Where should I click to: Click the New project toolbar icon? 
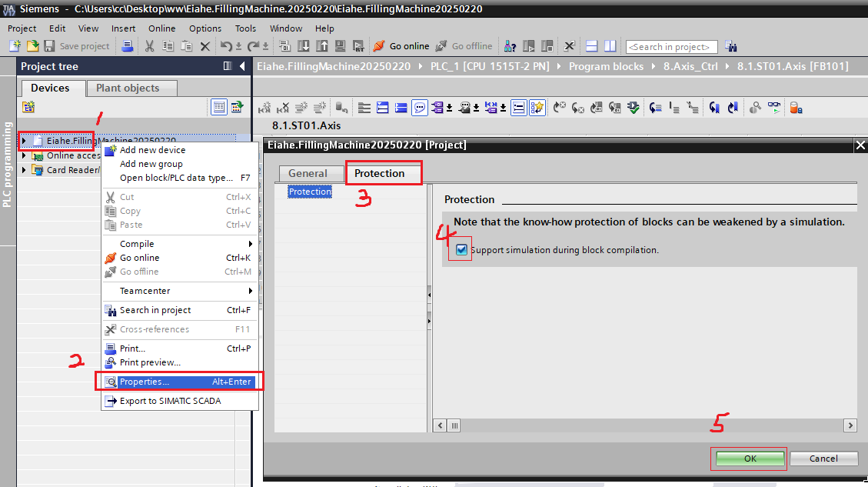coord(14,46)
